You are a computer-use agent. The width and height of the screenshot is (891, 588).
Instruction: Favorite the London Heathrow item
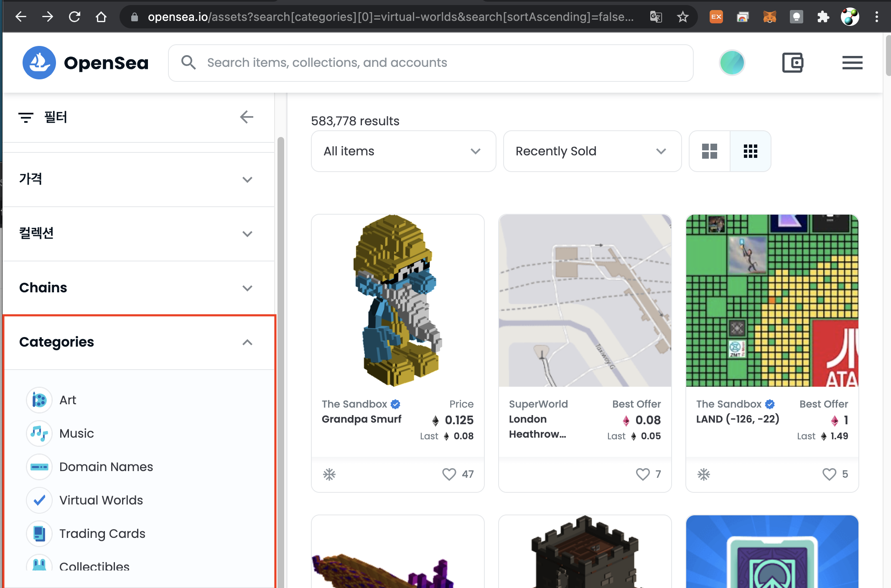click(642, 474)
